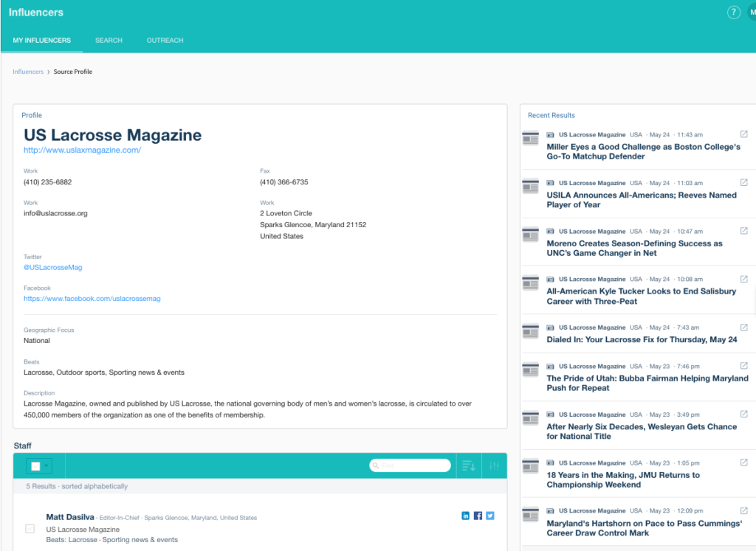Click news thumbnail beside Dialed In article

point(530,331)
